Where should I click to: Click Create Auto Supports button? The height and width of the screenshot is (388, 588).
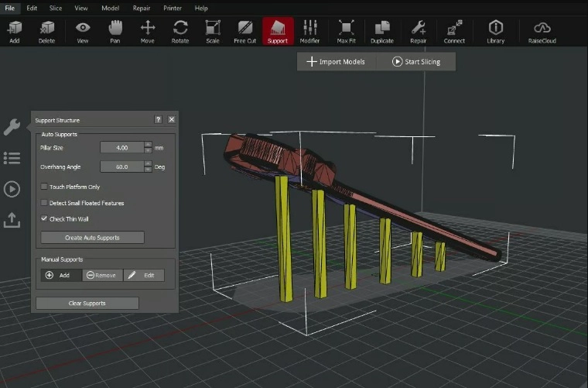92,238
